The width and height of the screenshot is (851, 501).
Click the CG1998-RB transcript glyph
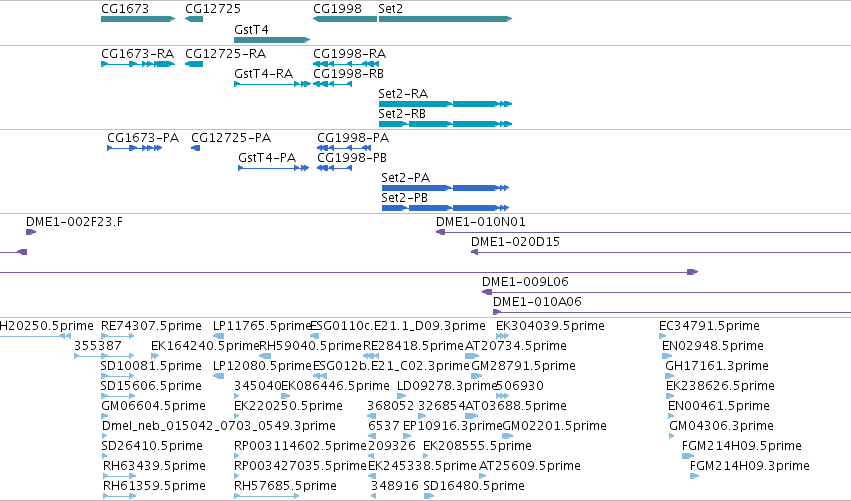point(333,84)
